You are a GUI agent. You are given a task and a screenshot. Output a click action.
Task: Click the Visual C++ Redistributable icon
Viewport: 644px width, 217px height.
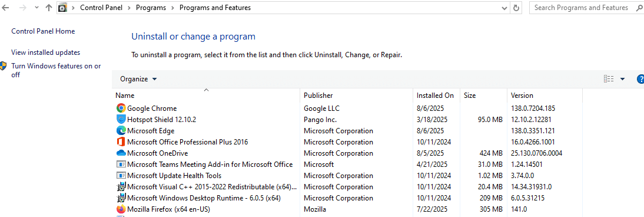point(121,186)
